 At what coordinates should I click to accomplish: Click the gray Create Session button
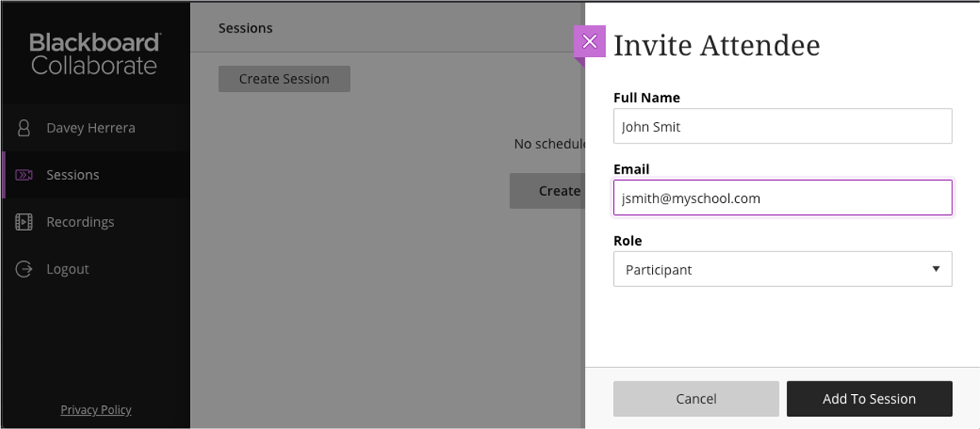pos(284,79)
